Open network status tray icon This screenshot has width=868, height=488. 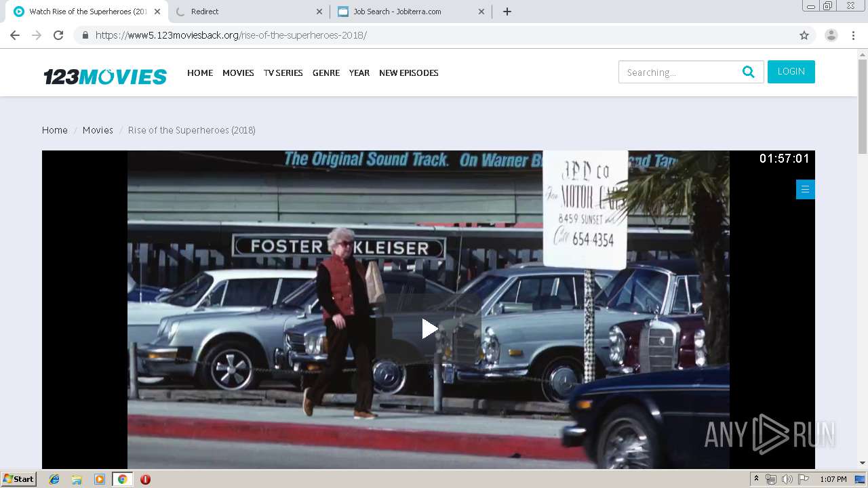coord(771,479)
